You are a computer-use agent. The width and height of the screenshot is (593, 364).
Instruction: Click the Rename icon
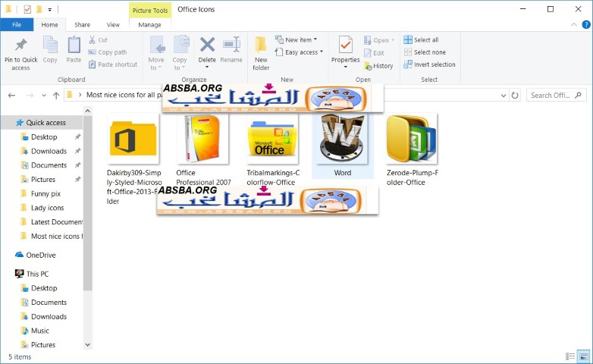(231, 45)
